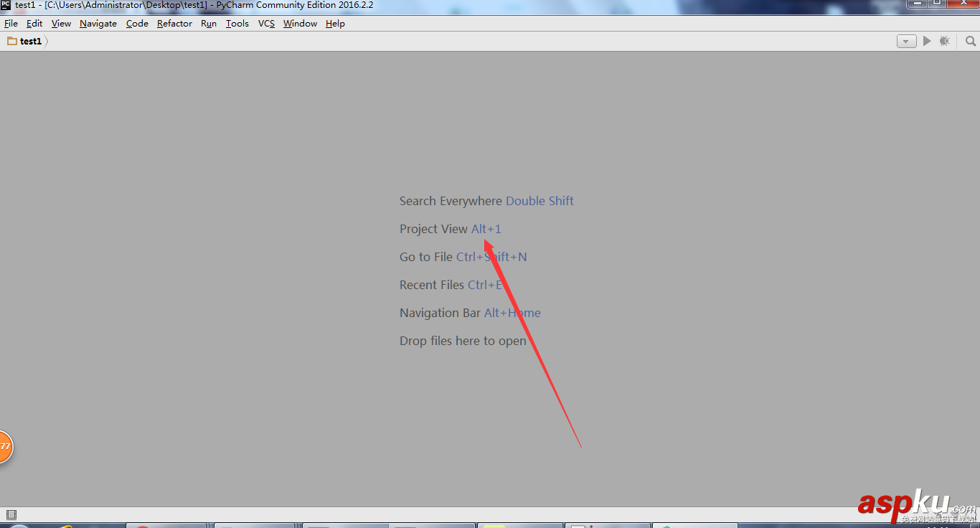This screenshot has height=528, width=980.
Task: Open the Edit menu
Action: (x=34, y=24)
